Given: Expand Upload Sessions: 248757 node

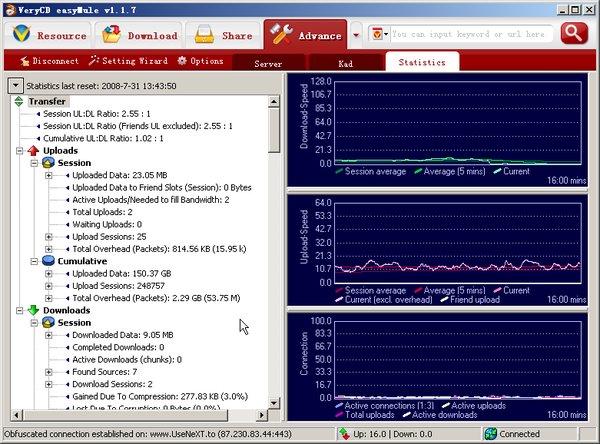Looking at the screenshot, I should (49, 286).
